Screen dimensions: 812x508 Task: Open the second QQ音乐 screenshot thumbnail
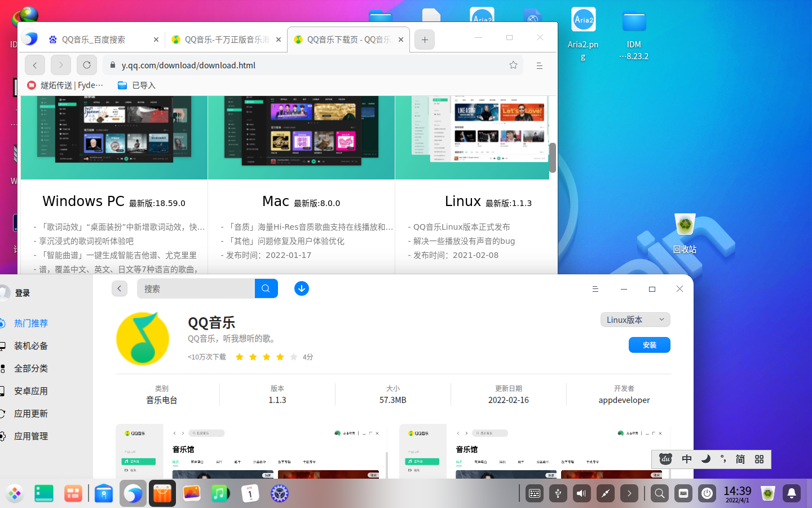click(x=535, y=451)
